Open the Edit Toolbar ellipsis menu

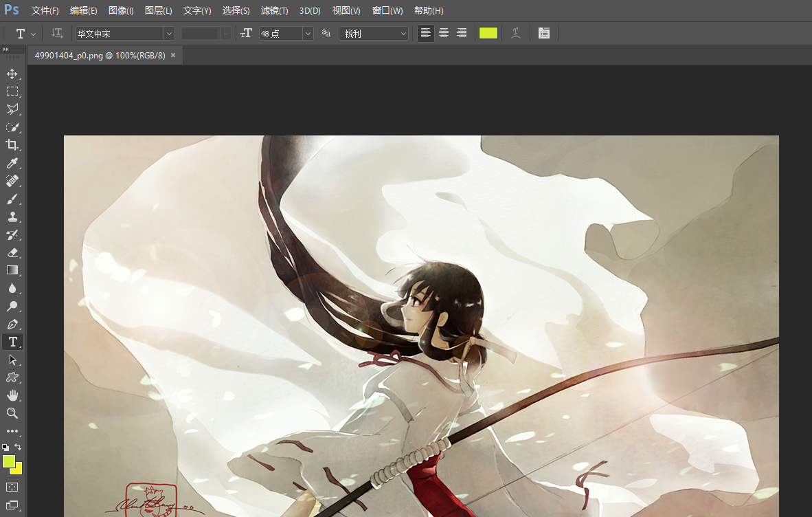coord(12,431)
